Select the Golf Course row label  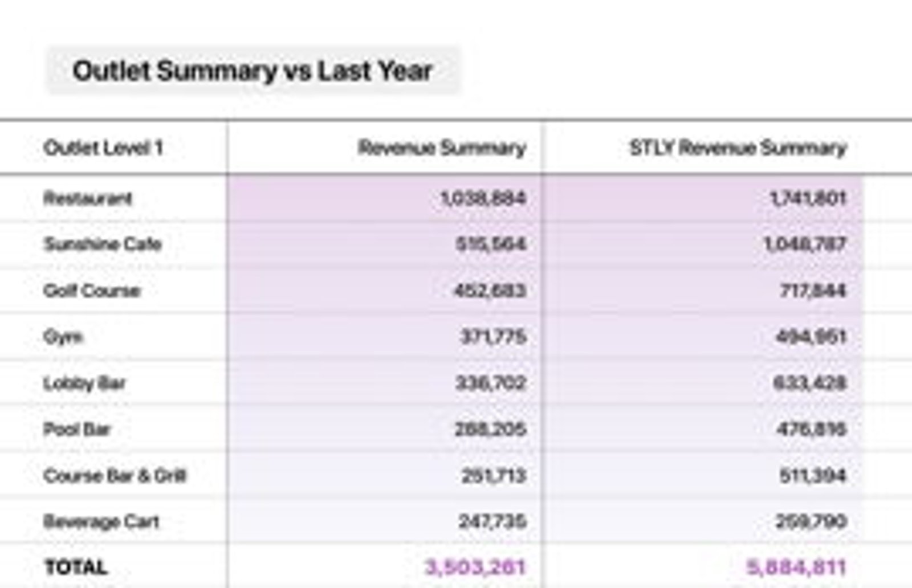[92, 291]
